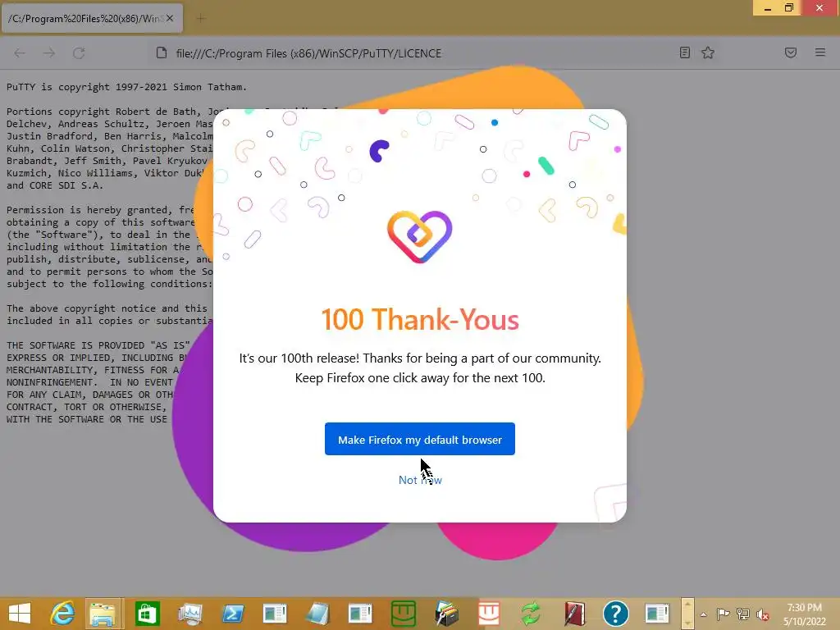
Task: Open the green sync arrows taskbar icon
Action: click(531, 614)
